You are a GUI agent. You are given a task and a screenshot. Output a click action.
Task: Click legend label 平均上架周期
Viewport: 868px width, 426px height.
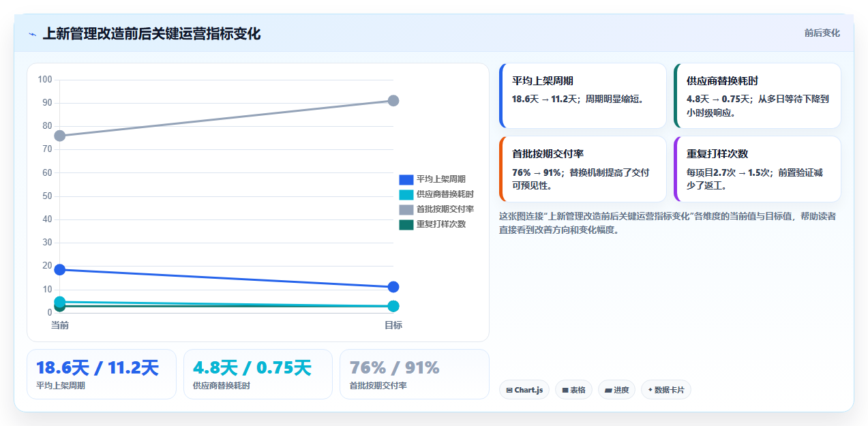point(441,179)
